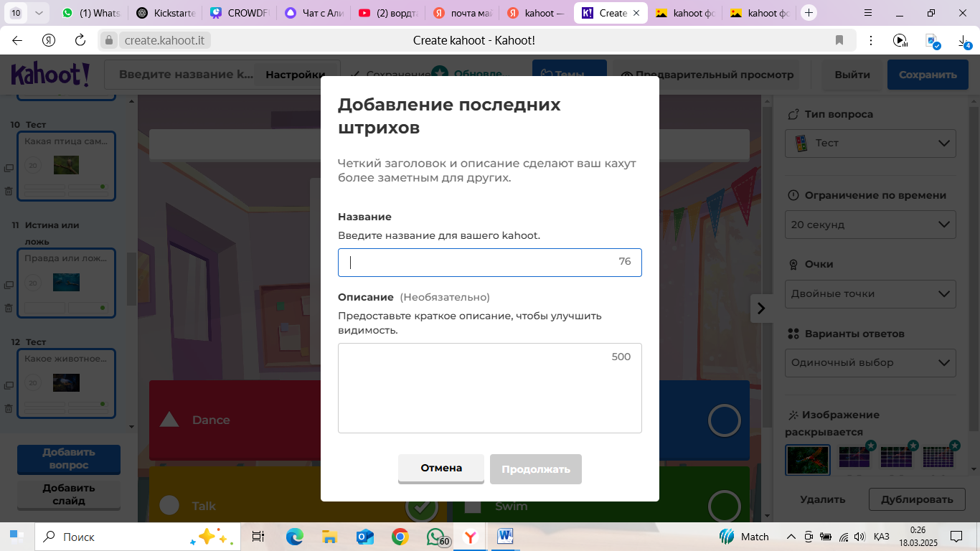
Task: Switch to the CROWDF browser tab
Action: click(240, 13)
